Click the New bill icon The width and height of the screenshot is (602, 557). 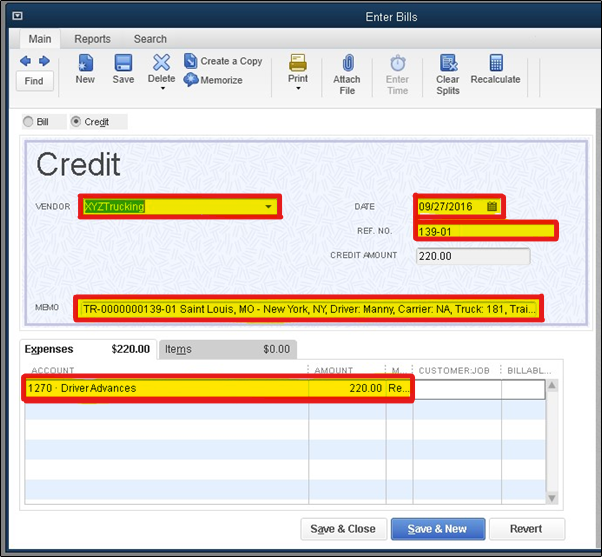click(85, 64)
